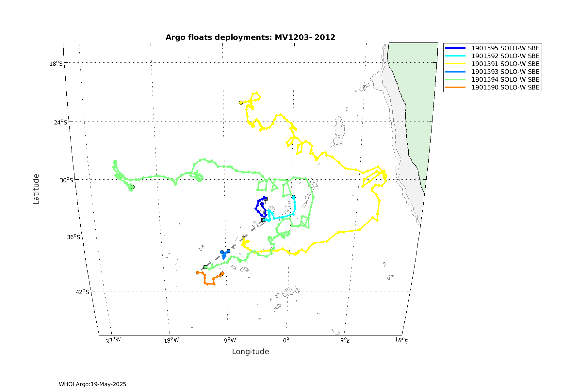This screenshot has height=392, width=588.
Task: Click the Latitude axis label
Action: click(x=36, y=189)
